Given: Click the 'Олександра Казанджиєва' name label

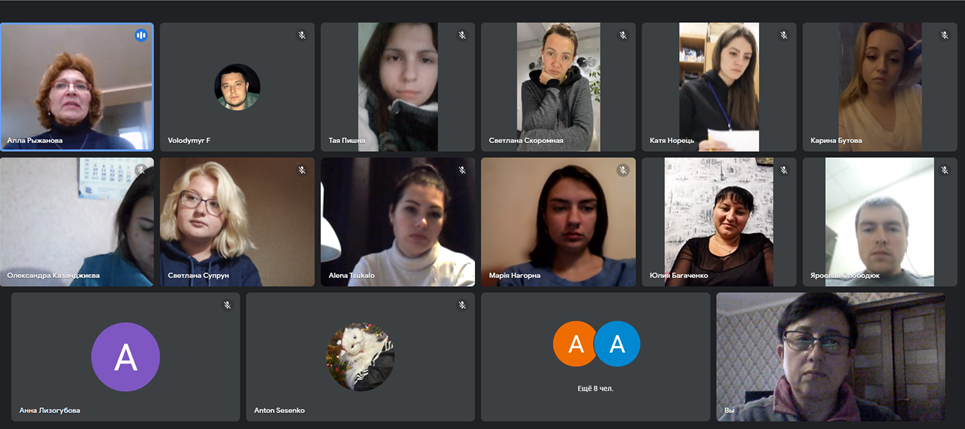Looking at the screenshot, I should coord(53,275).
